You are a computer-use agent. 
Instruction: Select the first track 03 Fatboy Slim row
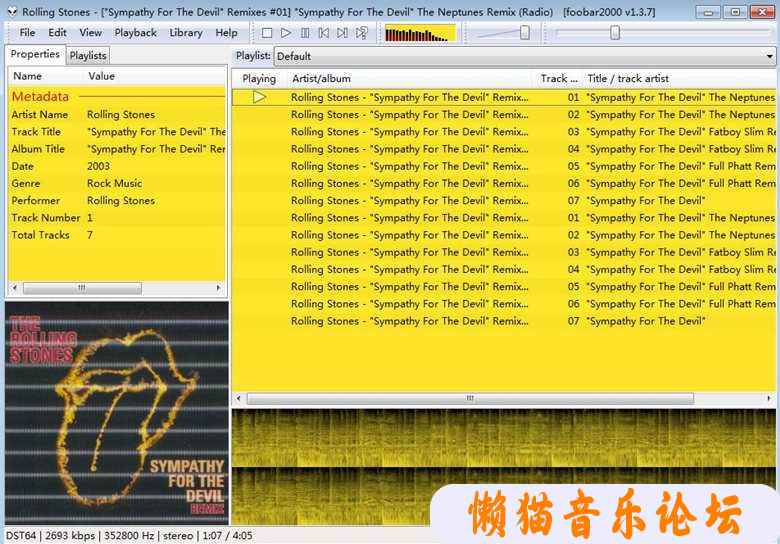pos(504,132)
